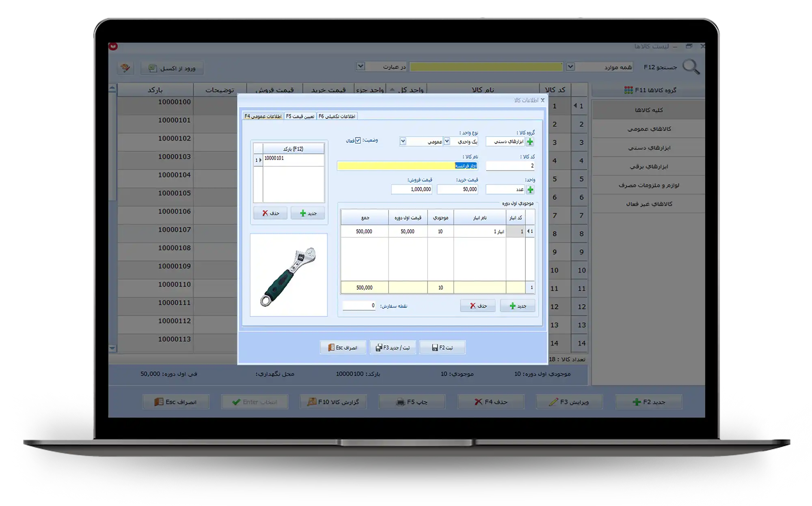Viewport: 812px width, 506px height.
Task: Add a new barcode with جدید under barcode list
Action: pos(308,213)
